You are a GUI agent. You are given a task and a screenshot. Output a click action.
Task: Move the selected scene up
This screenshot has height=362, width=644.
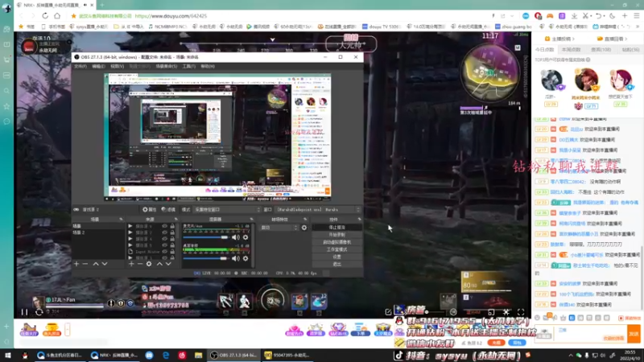point(96,264)
